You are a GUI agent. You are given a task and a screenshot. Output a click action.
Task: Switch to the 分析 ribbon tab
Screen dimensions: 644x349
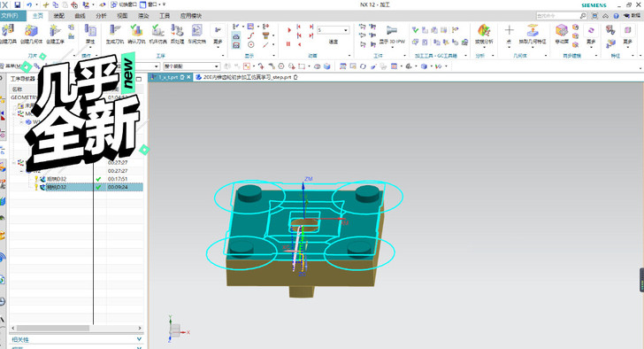coord(101,16)
